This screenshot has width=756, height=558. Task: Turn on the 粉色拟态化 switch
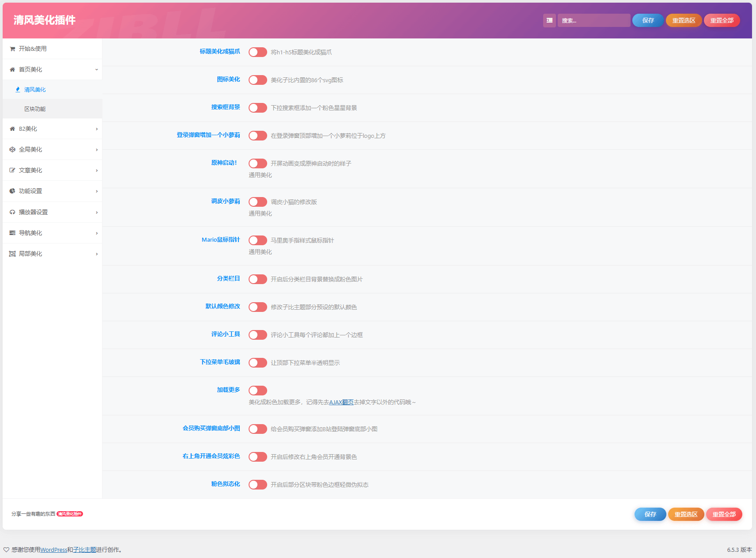pyautogui.click(x=258, y=485)
